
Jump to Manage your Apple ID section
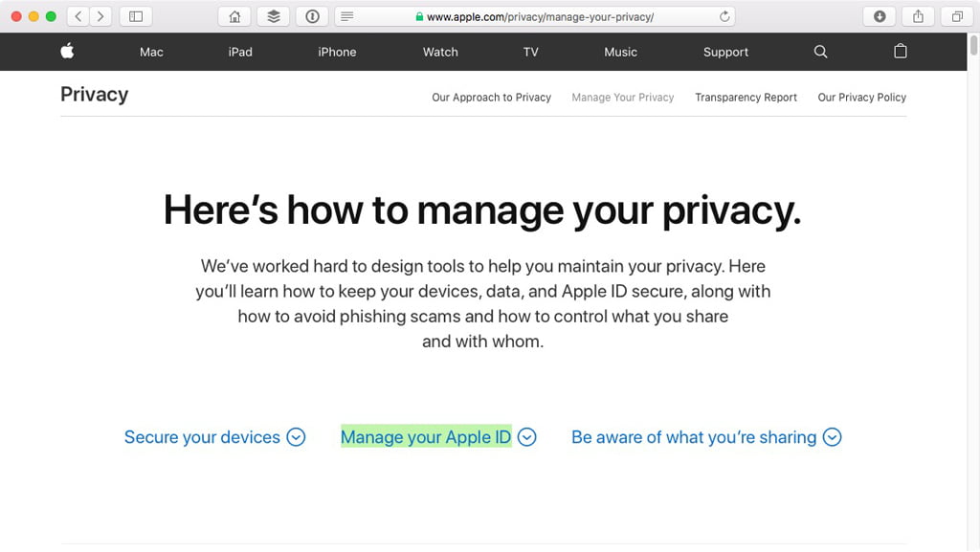(426, 437)
